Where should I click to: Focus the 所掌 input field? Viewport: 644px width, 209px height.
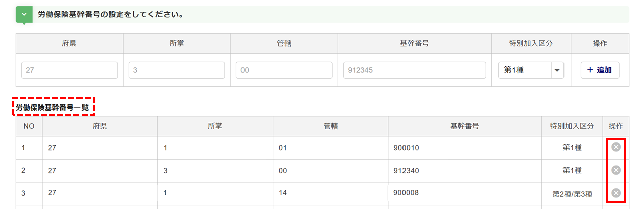tap(177, 70)
